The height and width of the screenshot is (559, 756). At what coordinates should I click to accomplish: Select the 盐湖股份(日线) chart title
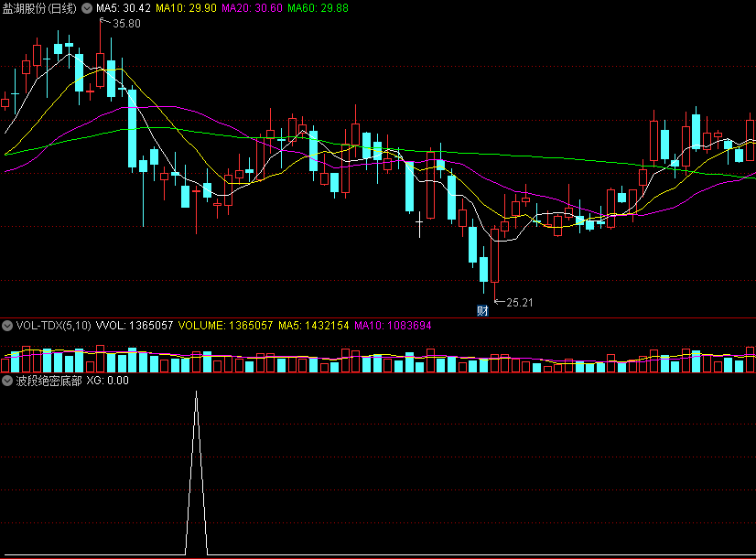tap(39, 8)
